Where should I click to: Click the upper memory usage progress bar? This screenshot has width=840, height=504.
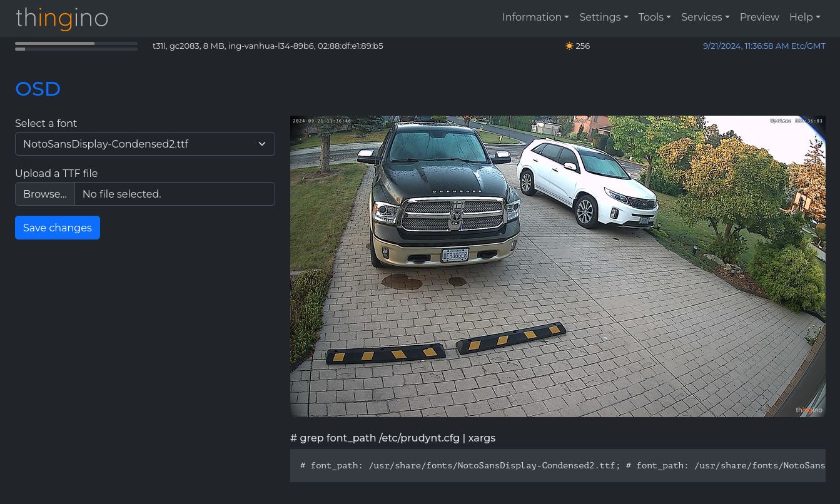click(76, 44)
